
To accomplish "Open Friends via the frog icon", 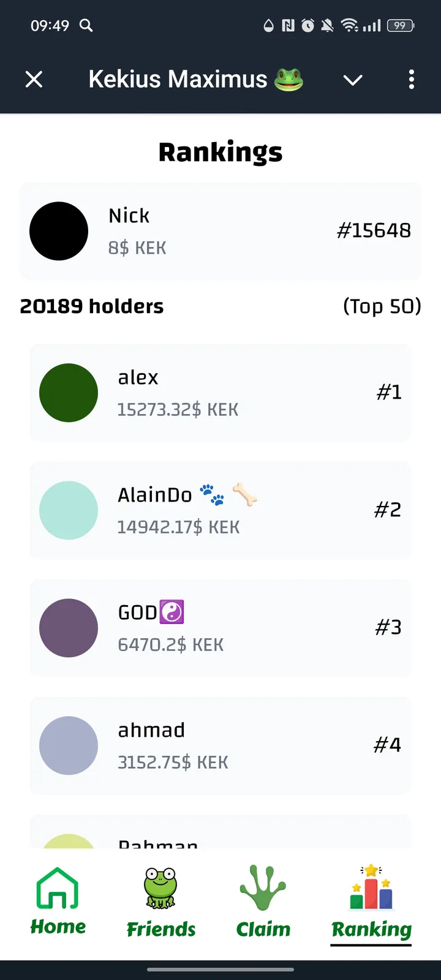I will [160, 888].
